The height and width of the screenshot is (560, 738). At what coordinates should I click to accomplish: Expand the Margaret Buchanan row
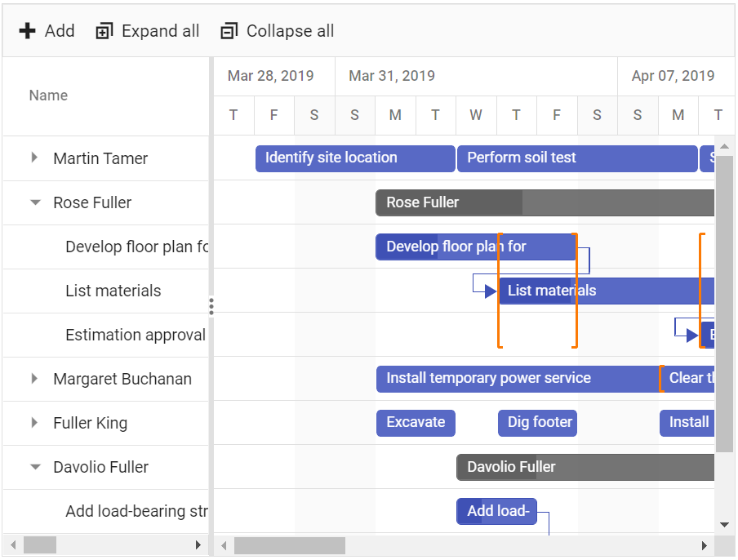coord(34,378)
